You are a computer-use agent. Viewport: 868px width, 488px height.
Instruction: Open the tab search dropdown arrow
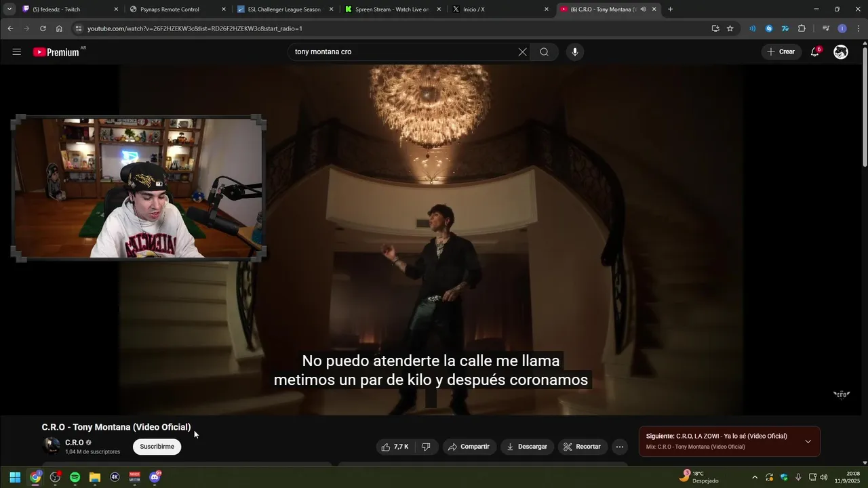(9, 9)
